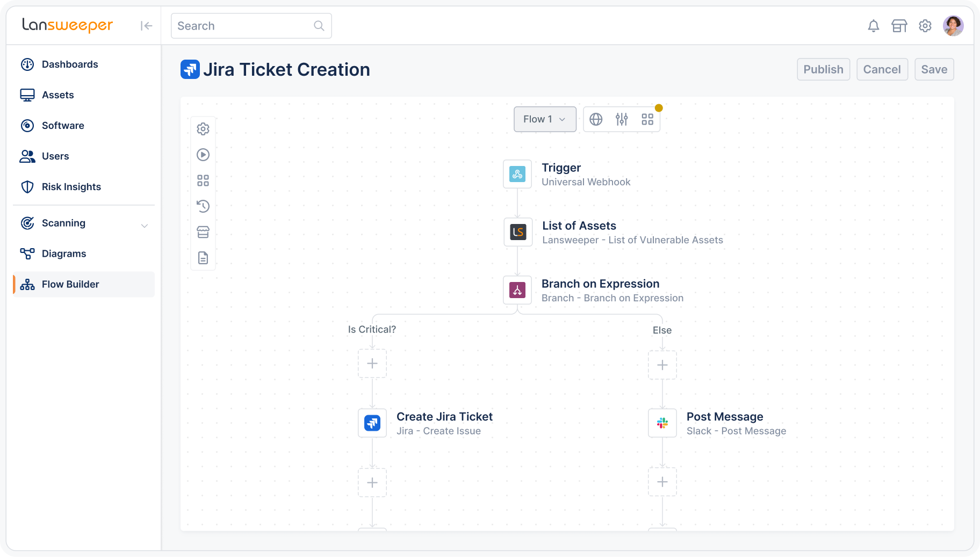Focus the Search input field

click(x=251, y=26)
